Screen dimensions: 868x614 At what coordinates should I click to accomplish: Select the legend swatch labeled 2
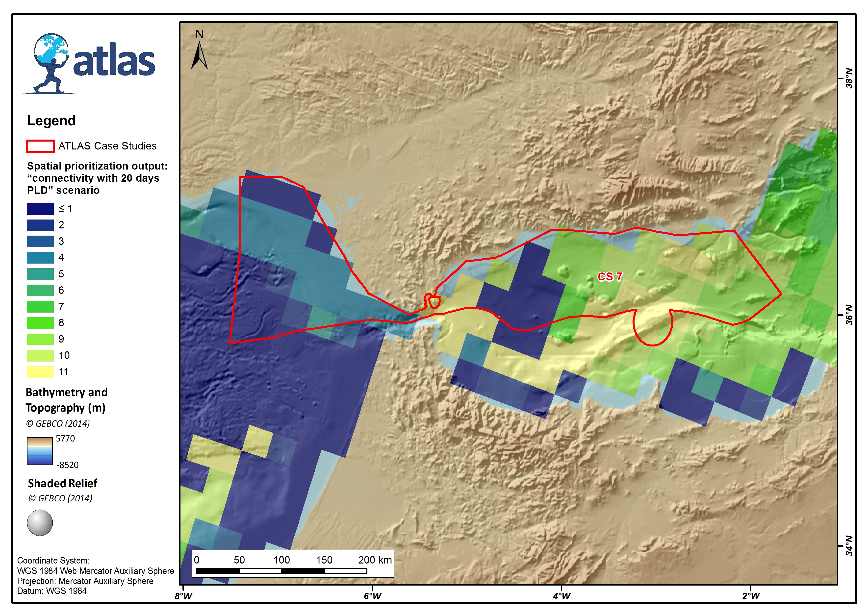click(40, 225)
